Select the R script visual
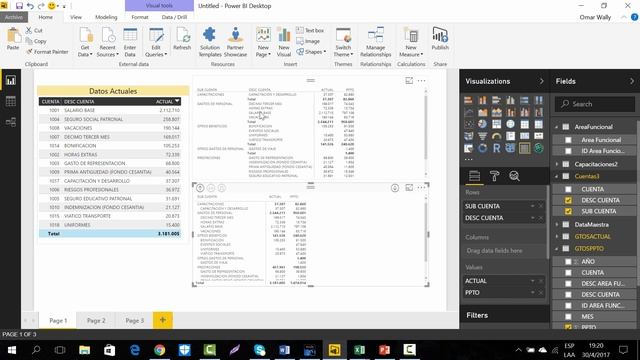 pyautogui.click(x=496, y=148)
